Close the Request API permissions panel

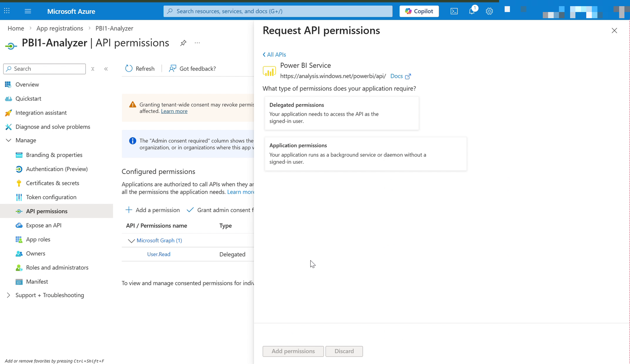pyautogui.click(x=614, y=31)
